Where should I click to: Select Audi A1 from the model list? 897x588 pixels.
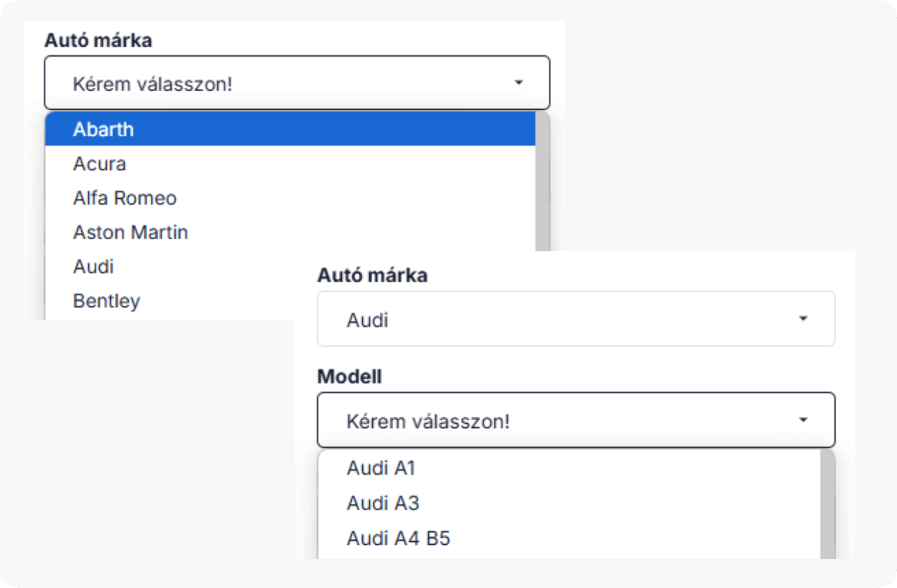381,468
